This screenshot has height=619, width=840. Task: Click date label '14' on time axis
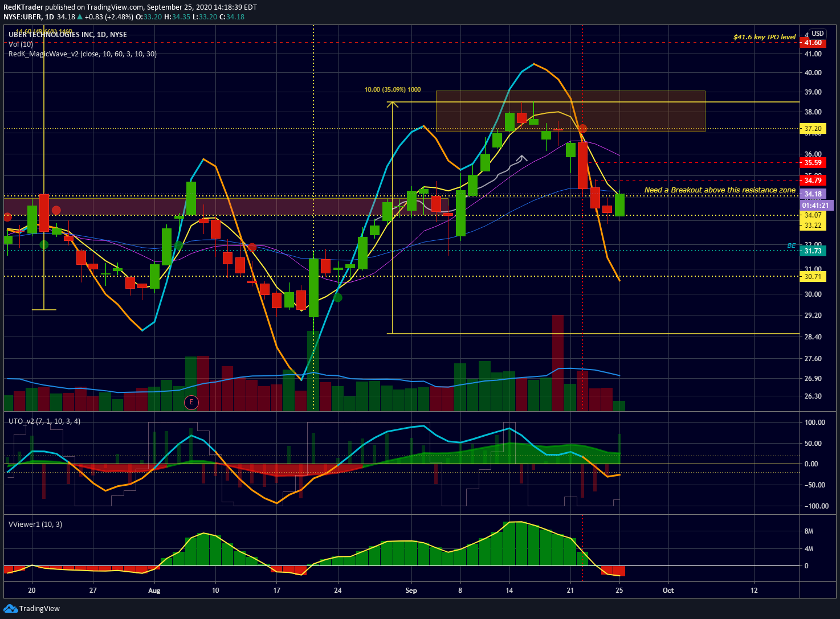tap(509, 591)
